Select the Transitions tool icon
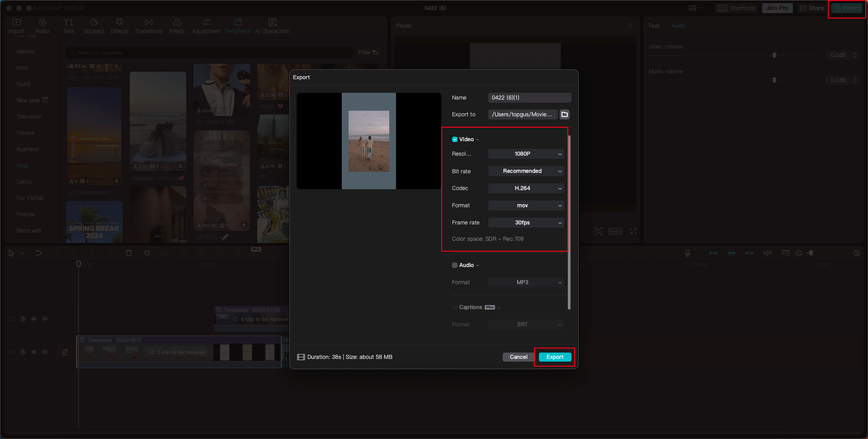 148,22
